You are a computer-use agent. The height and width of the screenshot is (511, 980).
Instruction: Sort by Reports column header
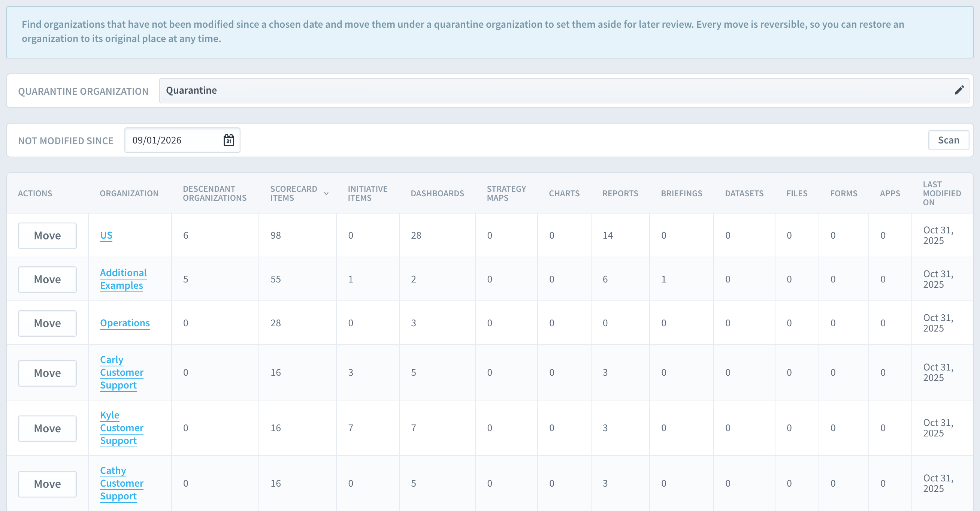[x=620, y=193]
